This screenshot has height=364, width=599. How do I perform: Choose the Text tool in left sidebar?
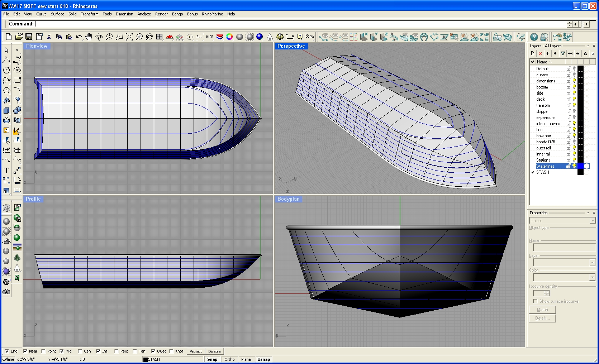pos(6,170)
